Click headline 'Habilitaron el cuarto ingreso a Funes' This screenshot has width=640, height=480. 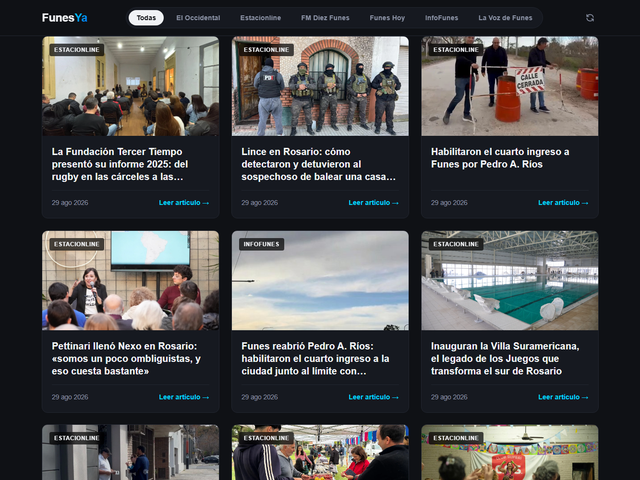pos(500,158)
